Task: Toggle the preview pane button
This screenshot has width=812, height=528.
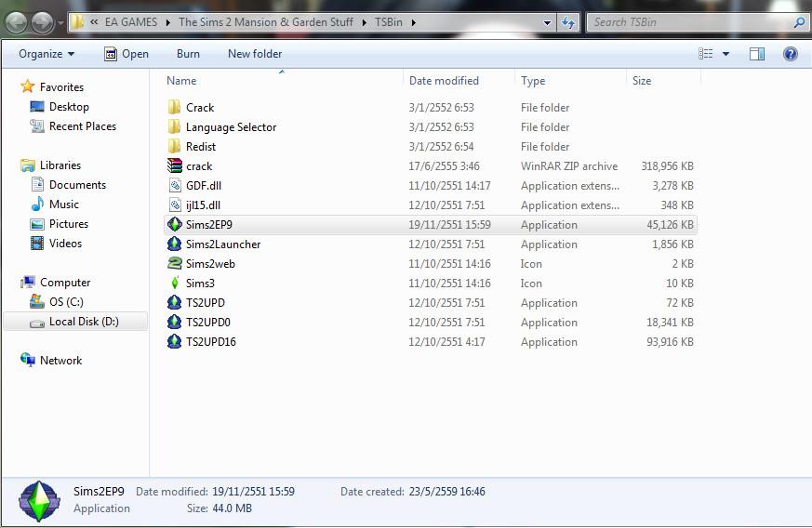Action: (756, 54)
